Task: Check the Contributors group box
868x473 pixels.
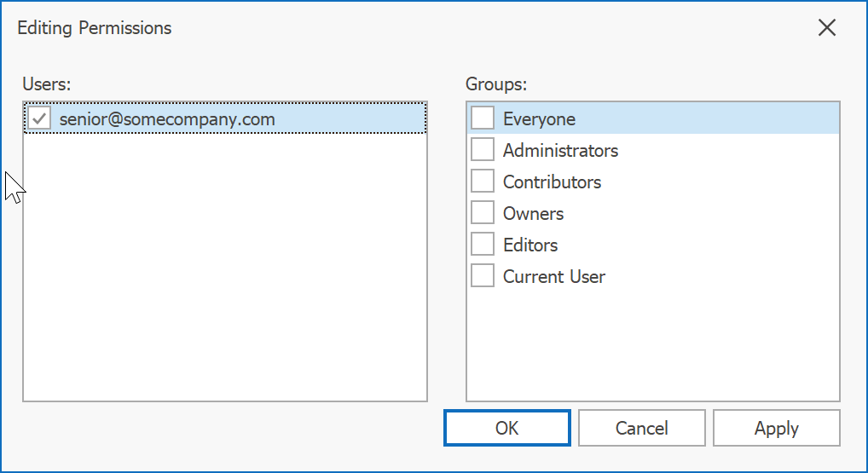Action: [x=483, y=182]
